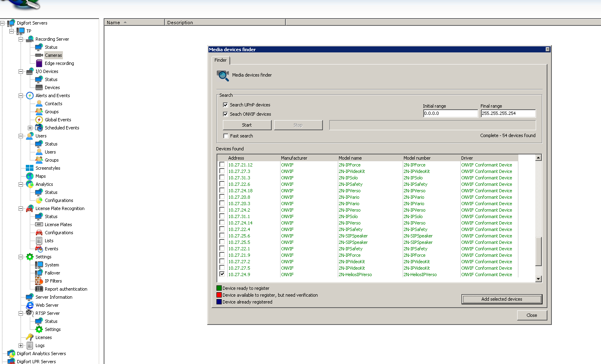601x364 pixels.
Task: Select the Licenses key icon
Action: [x=30, y=337]
